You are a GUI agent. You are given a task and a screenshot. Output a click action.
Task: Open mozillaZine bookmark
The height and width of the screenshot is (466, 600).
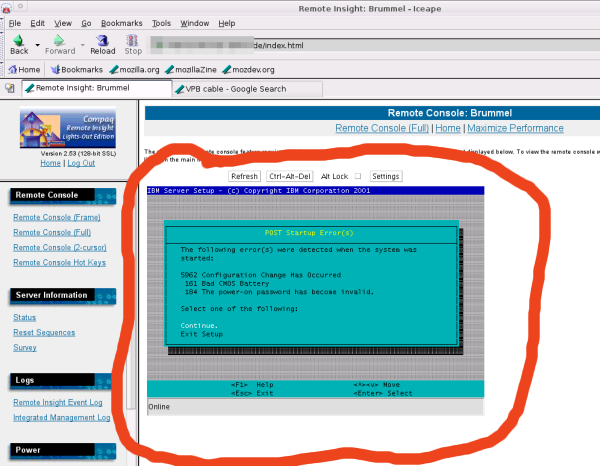click(191, 70)
